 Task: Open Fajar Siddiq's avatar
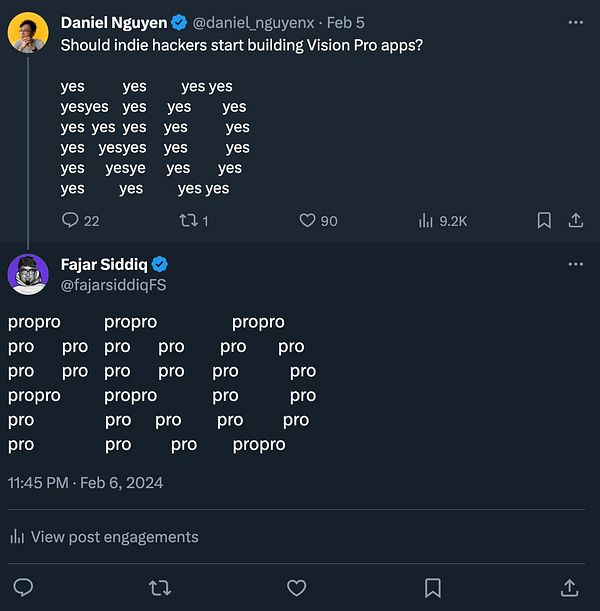(x=28, y=273)
